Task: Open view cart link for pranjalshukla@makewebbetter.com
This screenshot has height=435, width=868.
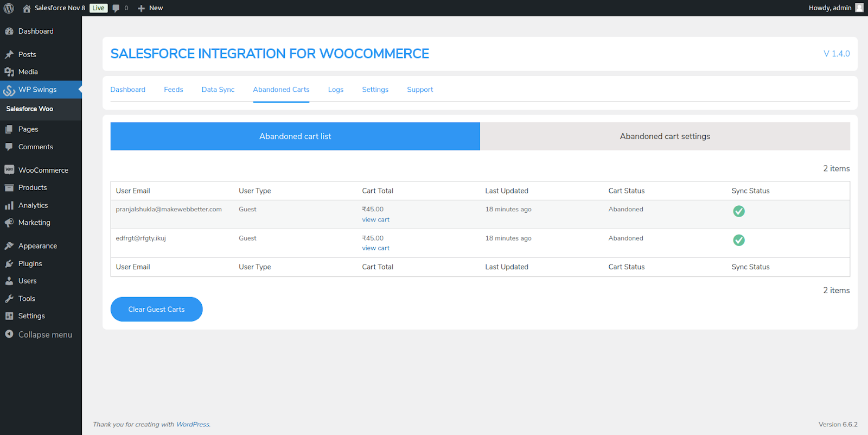Action: pyautogui.click(x=375, y=220)
